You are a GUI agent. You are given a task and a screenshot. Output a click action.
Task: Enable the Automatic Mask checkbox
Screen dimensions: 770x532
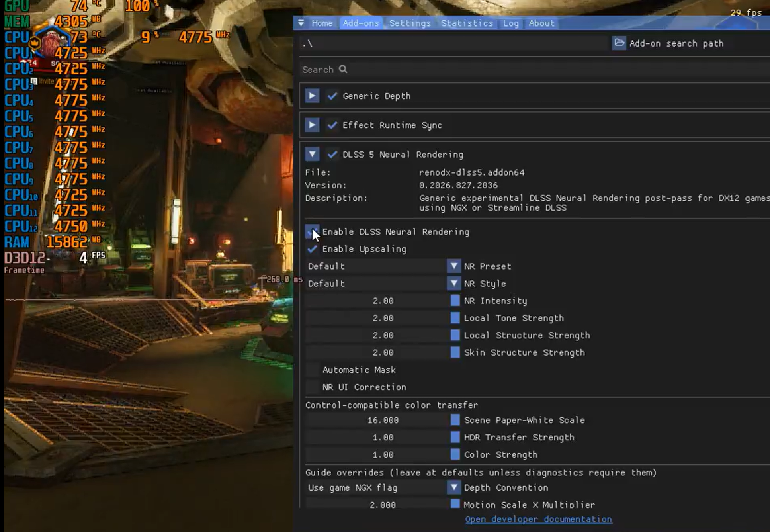312,370
